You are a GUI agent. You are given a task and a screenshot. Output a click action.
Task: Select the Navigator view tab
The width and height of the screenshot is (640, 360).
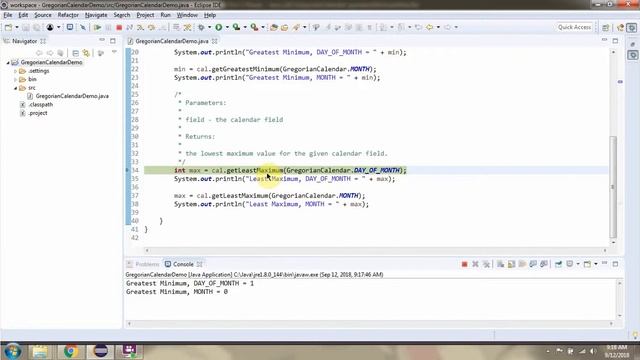[24, 41]
